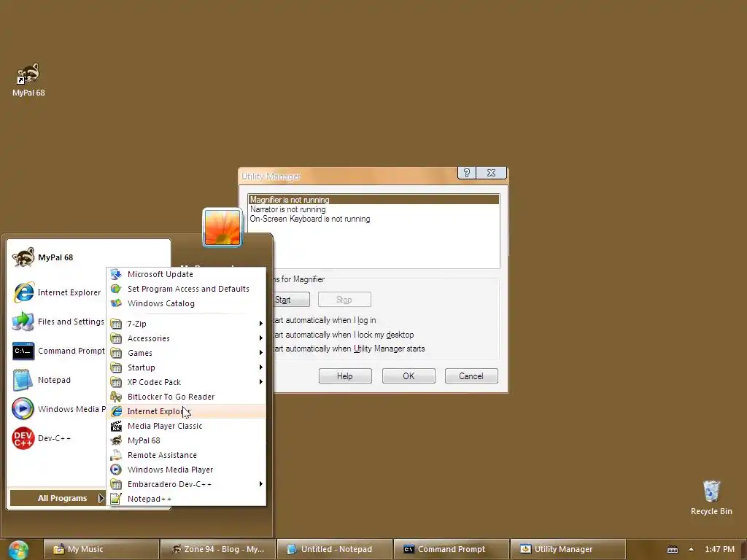Image resolution: width=747 pixels, height=560 pixels.
Task: Toggle start automatically when Utility Manager starts
Action: pyautogui.click(x=348, y=349)
